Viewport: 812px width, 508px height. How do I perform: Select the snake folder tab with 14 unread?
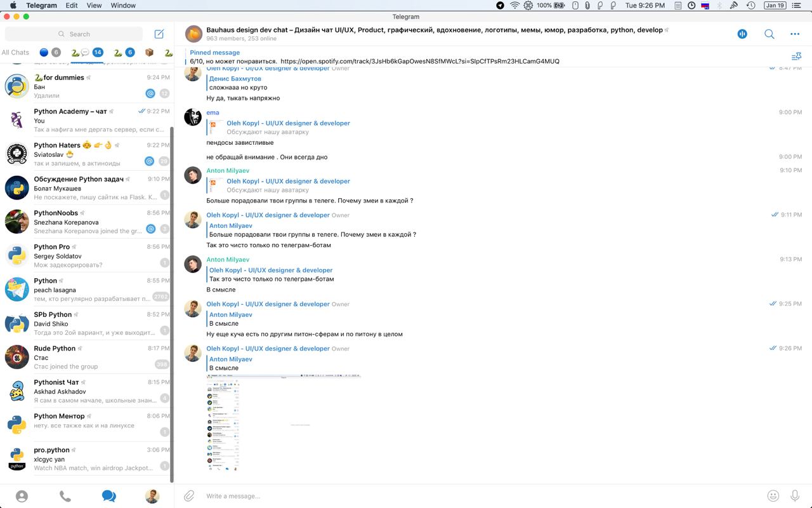(87, 52)
